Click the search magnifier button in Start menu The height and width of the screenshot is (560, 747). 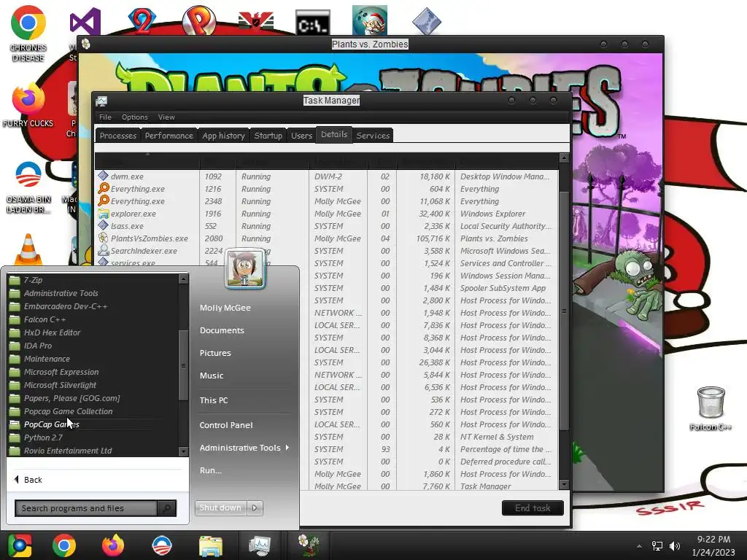coord(167,508)
